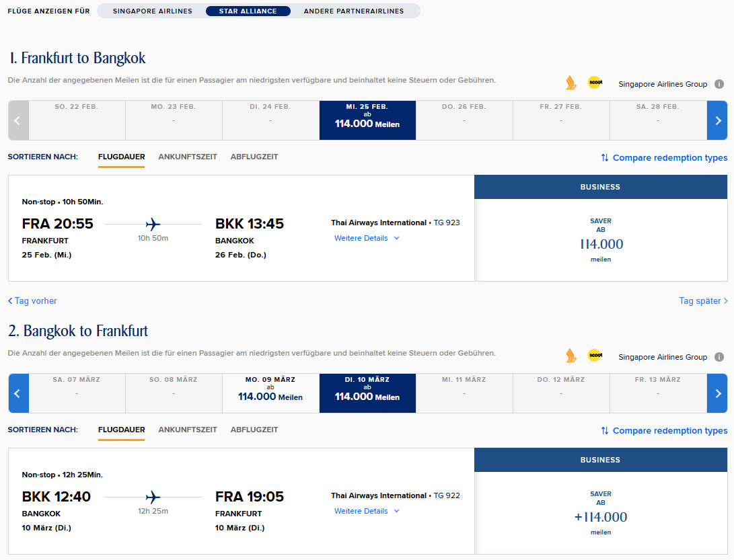The image size is (734, 560).
Task: Select the ANDERE PARTNERAIRLINES filter
Action: [345, 11]
